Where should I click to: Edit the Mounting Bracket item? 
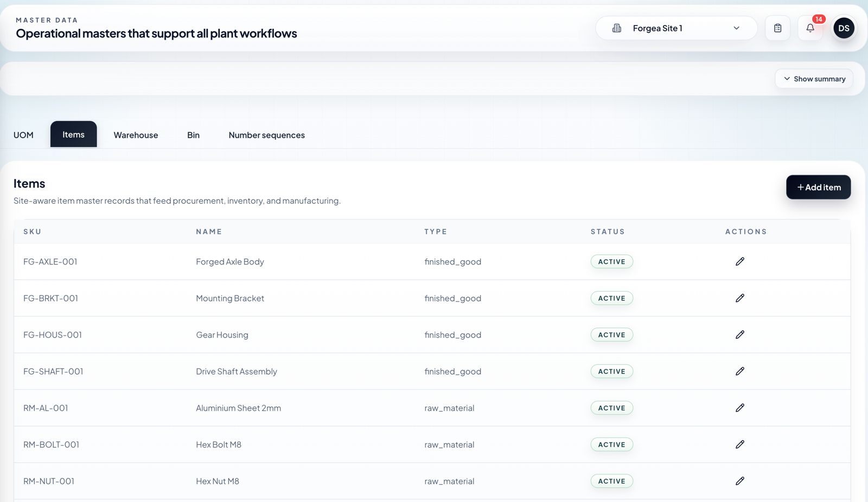[x=739, y=298]
